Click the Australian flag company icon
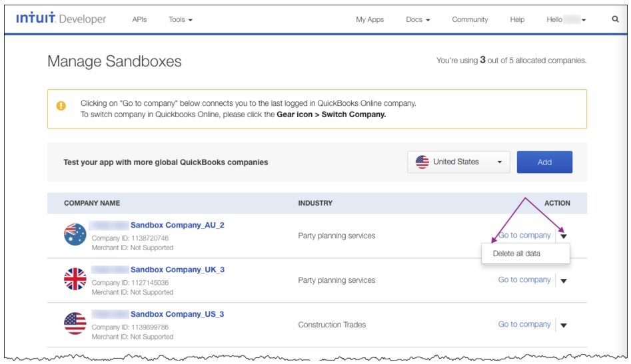The height and width of the screenshot is (364, 631). pyautogui.click(x=75, y=234)
